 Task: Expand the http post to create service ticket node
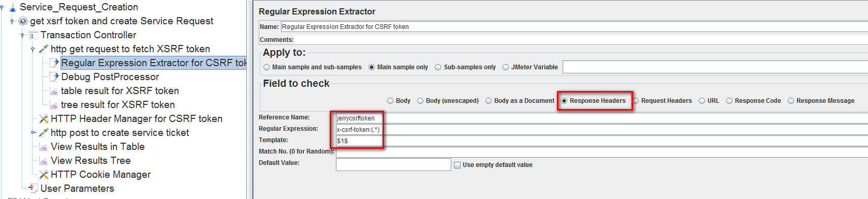pyautogui.click(x=33, y=133)
